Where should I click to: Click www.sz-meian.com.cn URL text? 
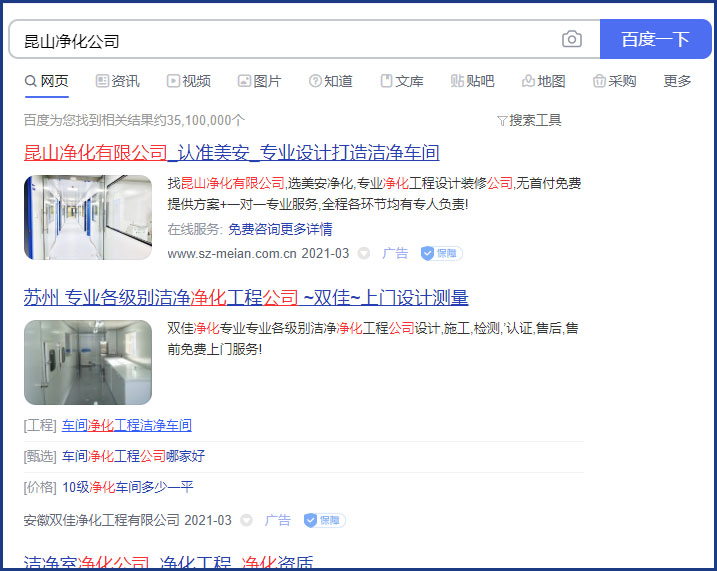pyautogui.click(x=232, y=253)
